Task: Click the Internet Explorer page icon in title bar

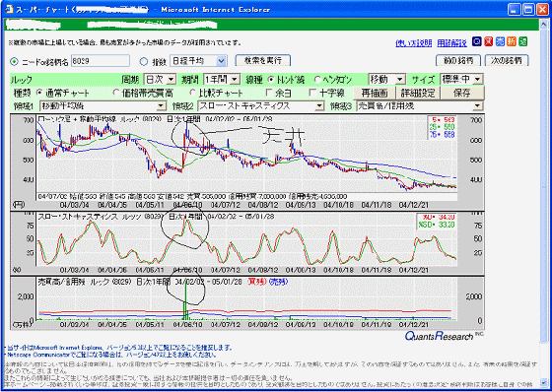Action: [x=9, y=10]
